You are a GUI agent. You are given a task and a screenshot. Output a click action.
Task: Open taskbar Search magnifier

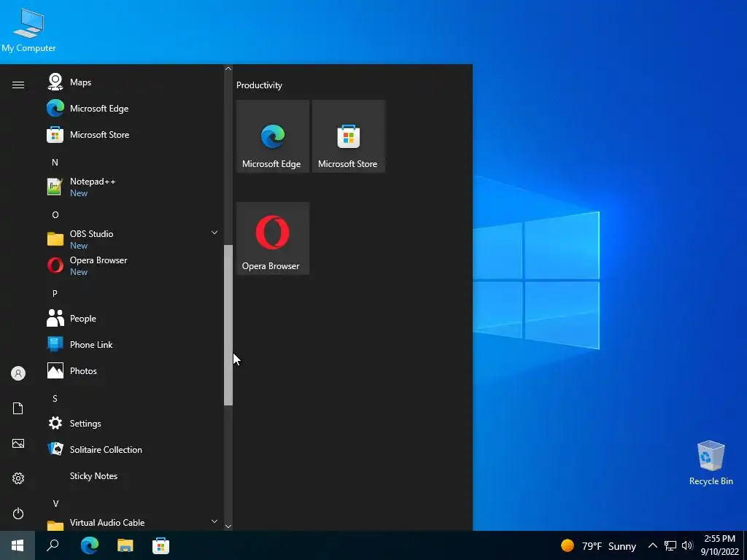click(53, 545)
